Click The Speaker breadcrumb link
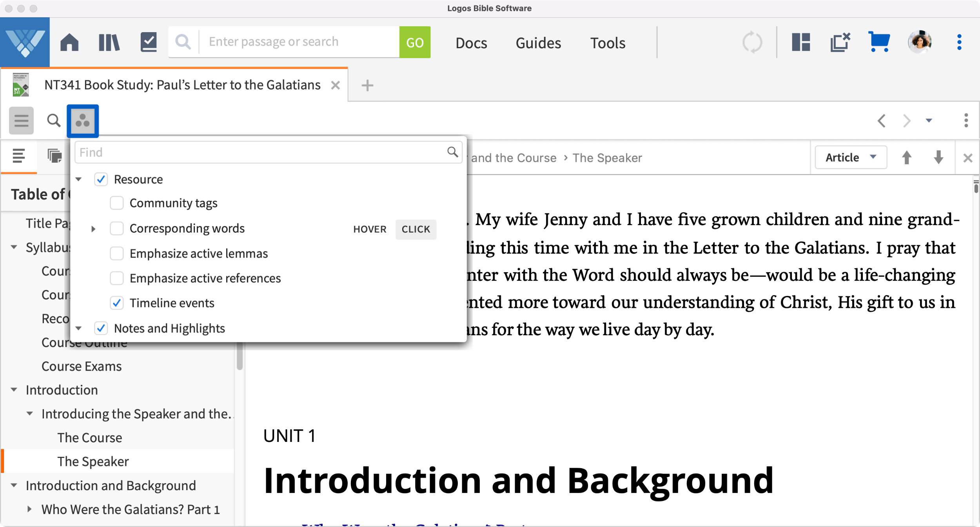The height and width of the screenshot is (527, 980). click(607, 158)
